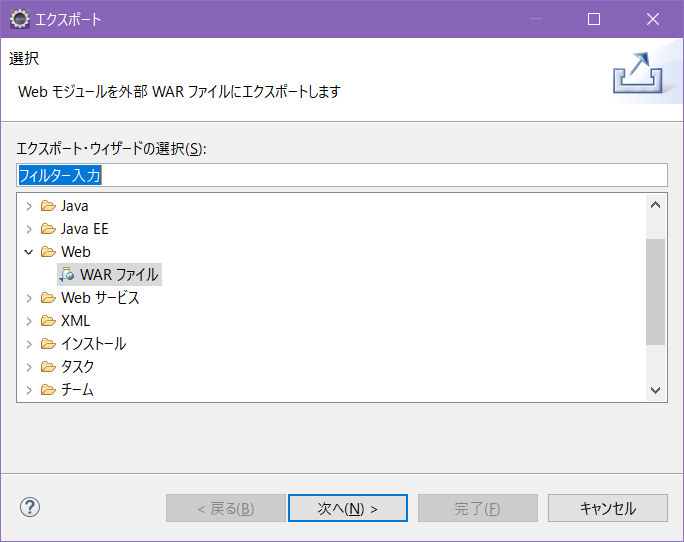Viewport: 684px width, 542px height.
Task: Focus the フィルター入力 filter field
Action: pos(342,175)
